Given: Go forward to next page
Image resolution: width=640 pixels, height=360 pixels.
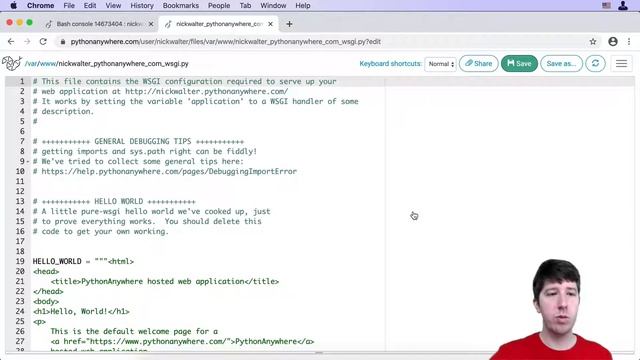Looking at the screenshot, I should tap(27, 42).
